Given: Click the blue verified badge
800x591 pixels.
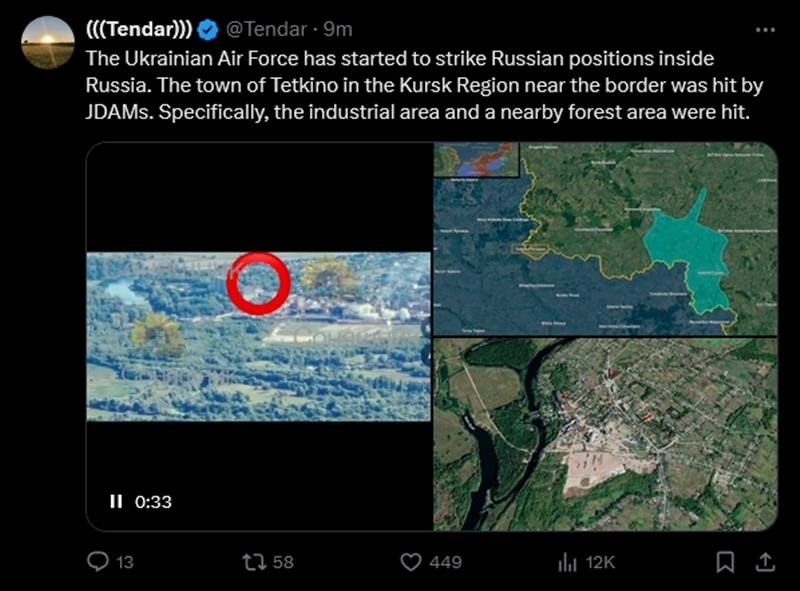Looking at the screenshot, I should tap(208, 29).
